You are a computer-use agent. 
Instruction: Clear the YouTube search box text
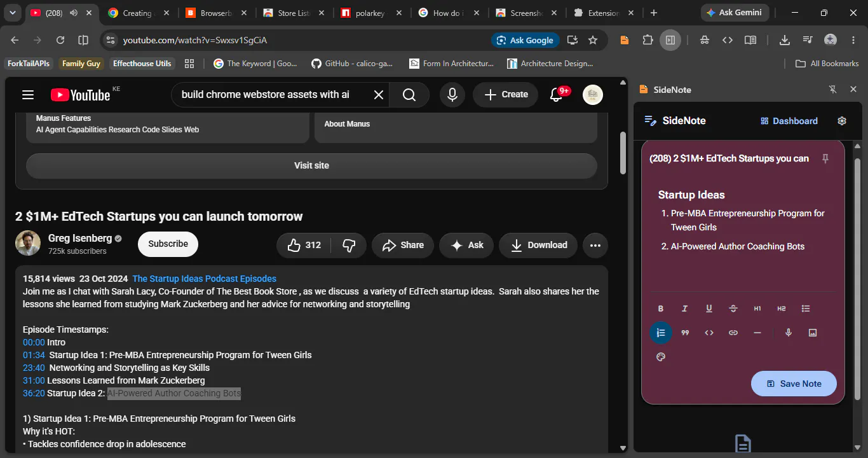point(378,95)
